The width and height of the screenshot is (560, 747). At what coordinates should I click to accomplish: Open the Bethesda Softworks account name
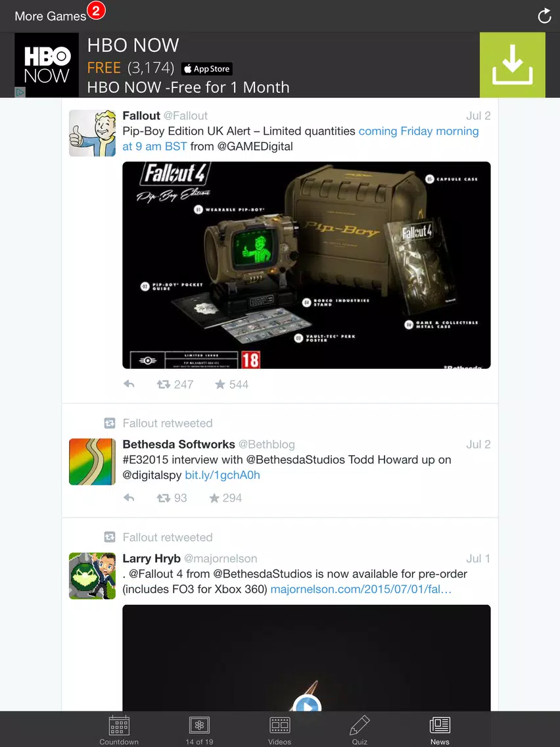[179, 445]
